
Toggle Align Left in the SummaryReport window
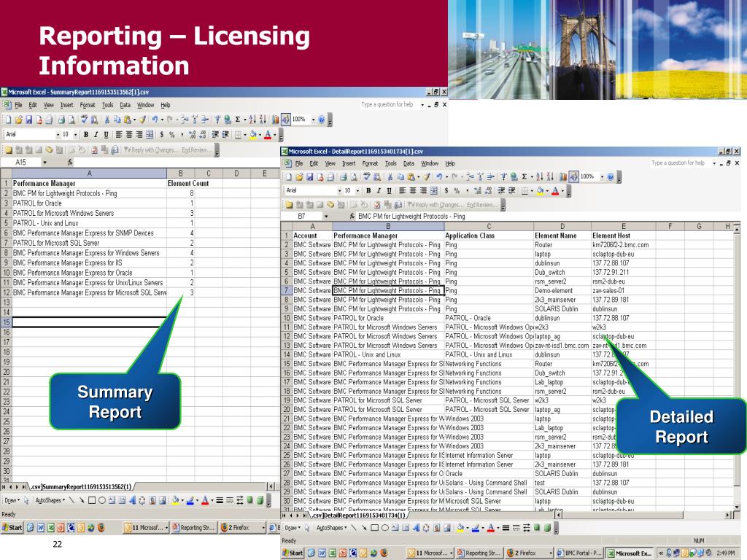pos(119,135)
